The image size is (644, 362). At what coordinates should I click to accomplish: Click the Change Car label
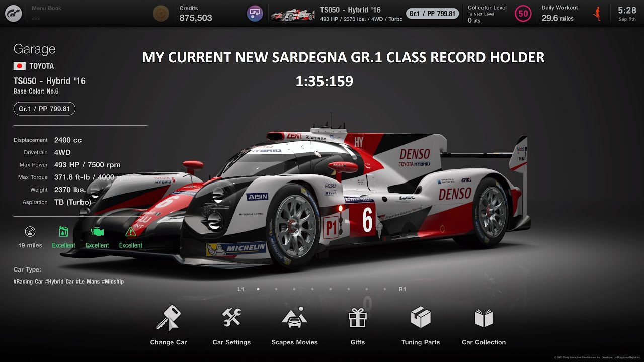point(169,342)
